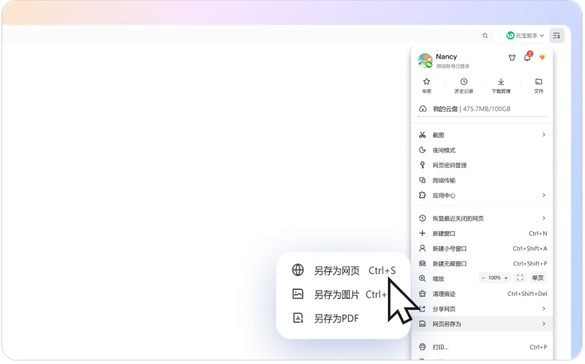Image resolution: width=585 pixels, height=364 pixels.
Task: Click the cloud drive storage usage bar
Action: (x=482, y=117)
